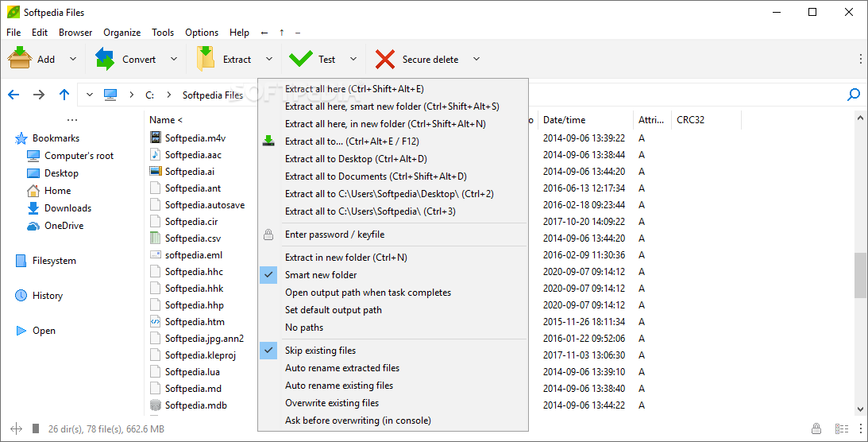The width and height of the screenshot is (868, 442).
Task: Expand the Convert dropdown arrow
Action: [x=174, y=59]
